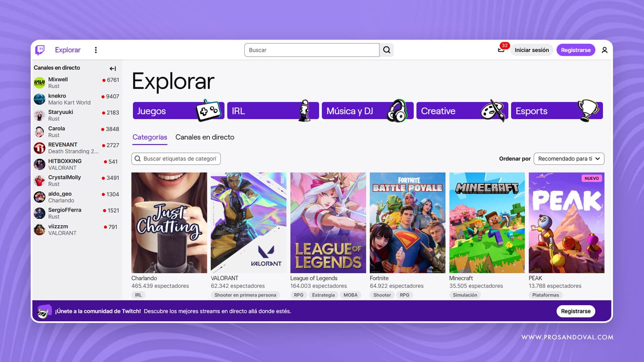Click REVENANT Death Stranding entry
The width and height of the screenshot is (644, 362).
(76, 148)
